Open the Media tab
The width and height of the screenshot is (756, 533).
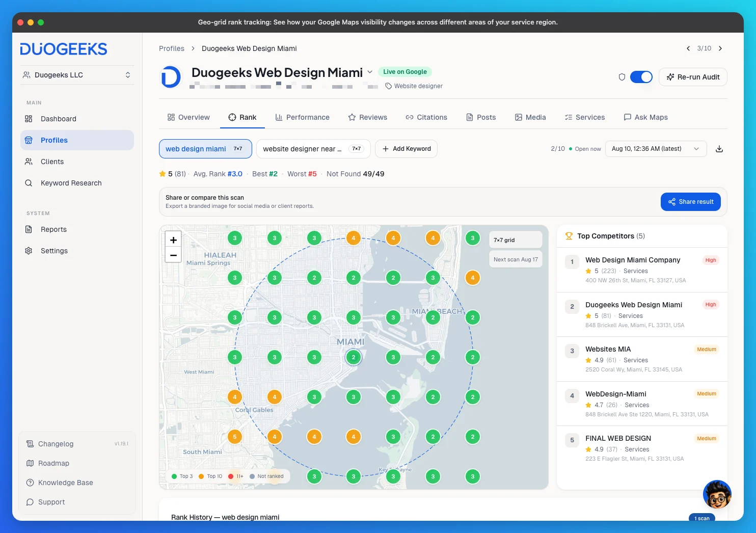(x=530, y=117)
